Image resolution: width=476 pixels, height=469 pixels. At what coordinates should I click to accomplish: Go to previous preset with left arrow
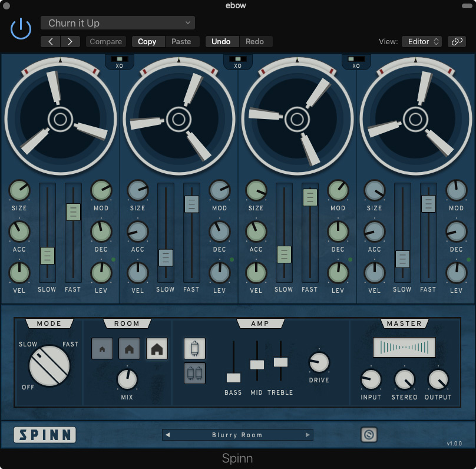(51, 42)
